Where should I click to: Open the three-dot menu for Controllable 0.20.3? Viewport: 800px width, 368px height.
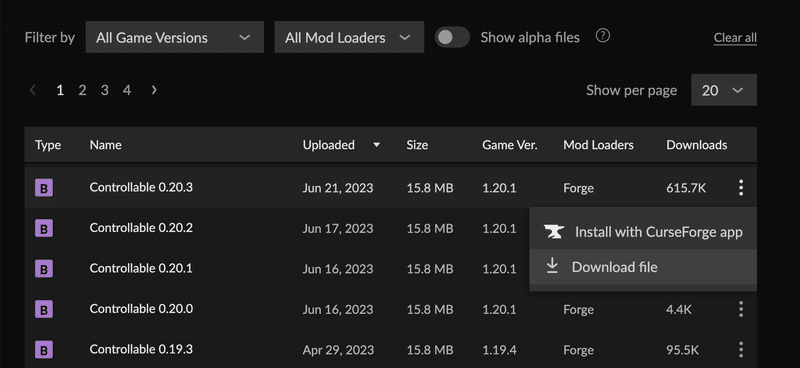(x=740, y=188)
